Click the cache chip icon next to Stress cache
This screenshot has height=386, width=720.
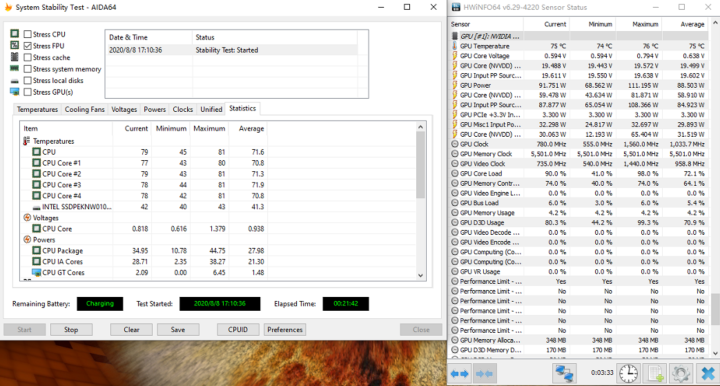coord(15,56)
